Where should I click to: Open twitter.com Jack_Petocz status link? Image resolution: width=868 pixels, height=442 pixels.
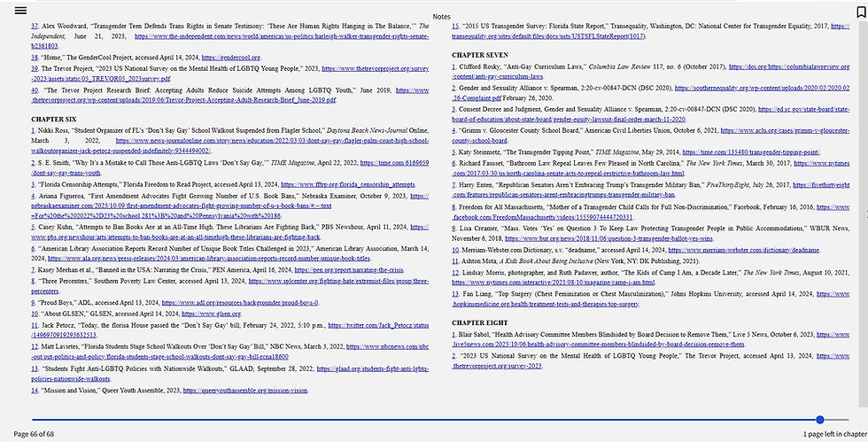(x=379, y=325)
